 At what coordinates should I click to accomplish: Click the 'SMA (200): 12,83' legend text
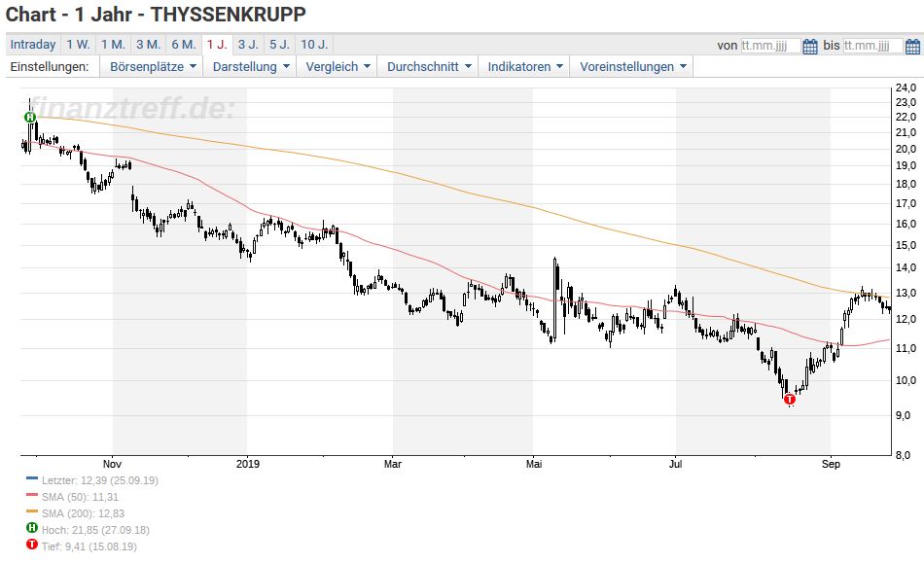pyautogui.click(x=83, y=513)
